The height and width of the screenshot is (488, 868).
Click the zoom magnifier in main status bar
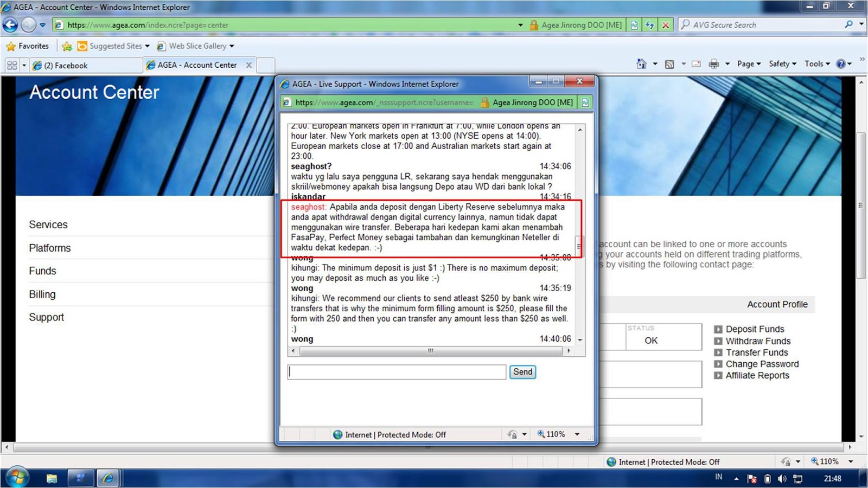pos(814,461)
